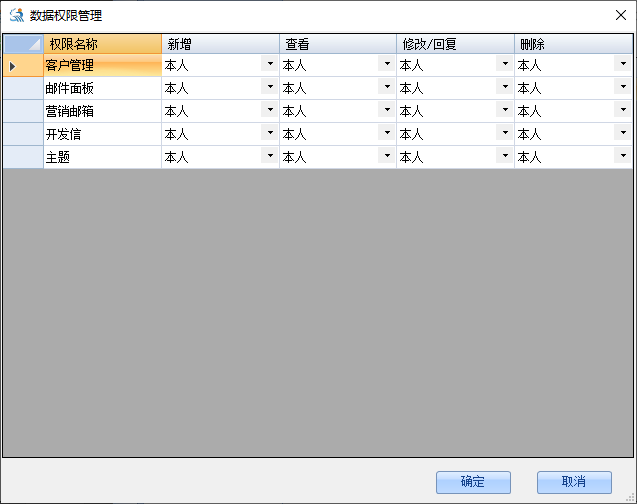Image resolution: width=637 pixels, height=504 pixels.
Task: Open 修改/回复 dropdown for 主题 row
Action: pyautogui.click(x=505, y=156)
